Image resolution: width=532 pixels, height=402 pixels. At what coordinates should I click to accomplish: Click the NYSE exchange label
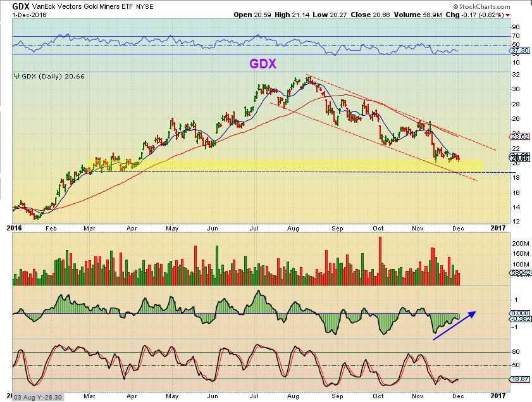click(x=144, y=7)
